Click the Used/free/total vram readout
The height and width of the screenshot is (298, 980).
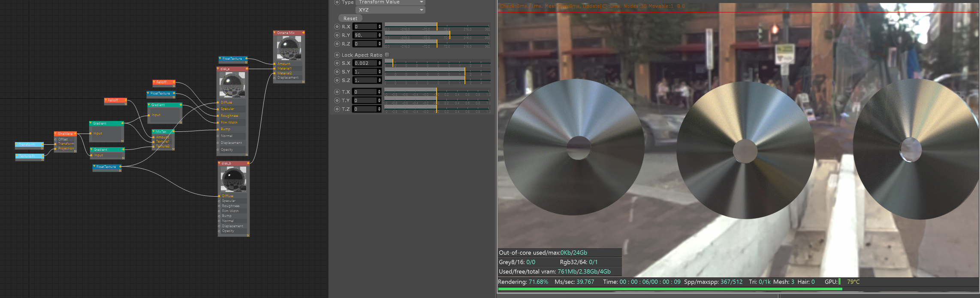(x=555, y=272)
